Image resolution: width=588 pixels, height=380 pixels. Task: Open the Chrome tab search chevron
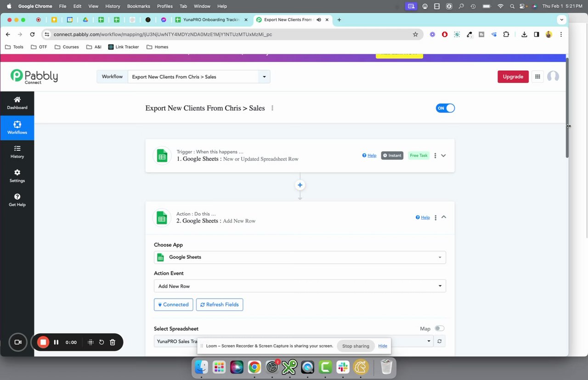(561, 20)
